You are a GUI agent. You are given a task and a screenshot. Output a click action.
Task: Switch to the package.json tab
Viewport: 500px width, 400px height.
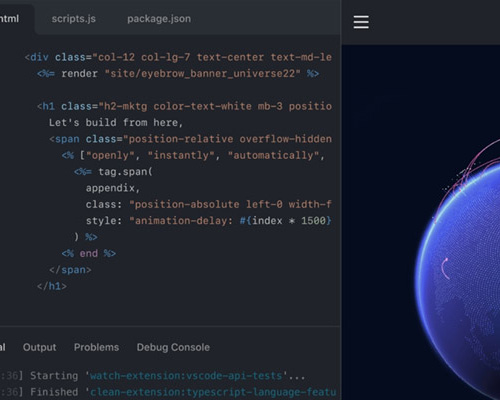pos(159,19)
